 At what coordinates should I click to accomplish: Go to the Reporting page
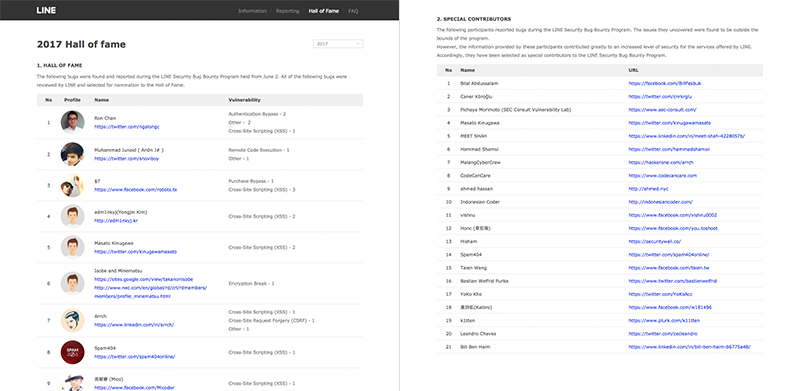coord(287,11)
